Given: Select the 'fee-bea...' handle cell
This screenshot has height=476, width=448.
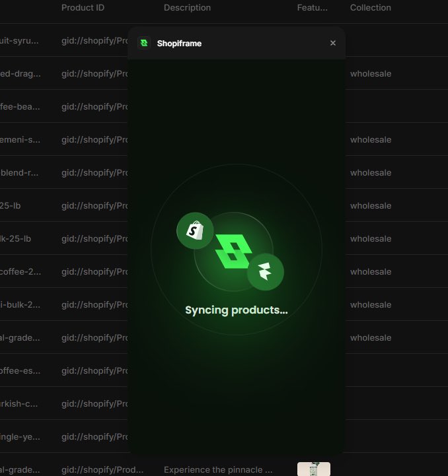Looking at the screenshot, I should (x=20, y=107).
